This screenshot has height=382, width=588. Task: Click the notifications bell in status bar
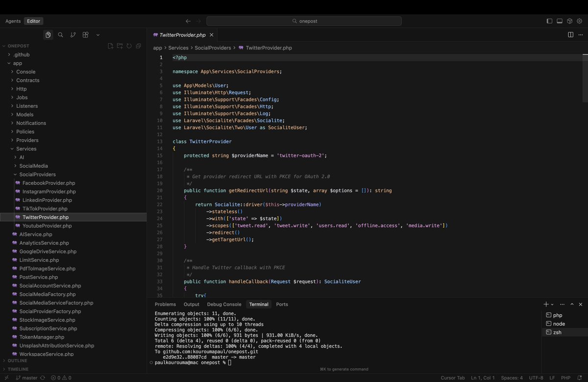(x=580, y=378)
